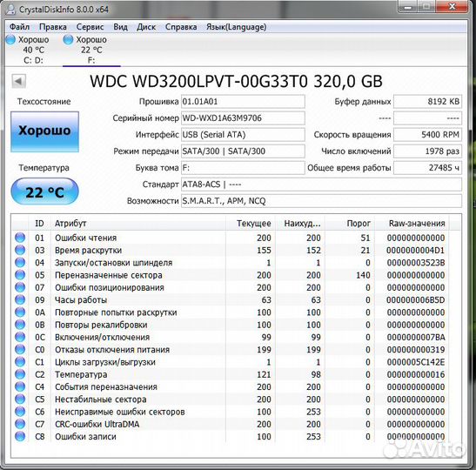This screenshot has width=476, height=470.
Task: Click the Стандарт field ATA8-ACS
Action: (x=321, y=185)
